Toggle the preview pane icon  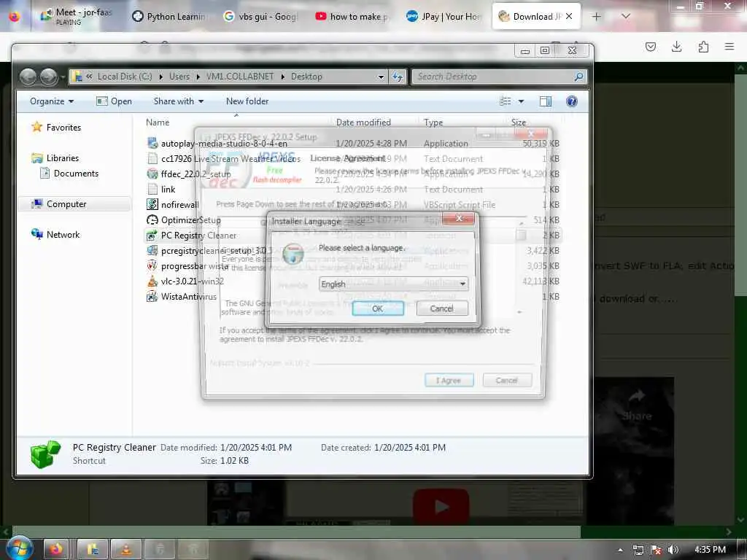coord(546,101)
